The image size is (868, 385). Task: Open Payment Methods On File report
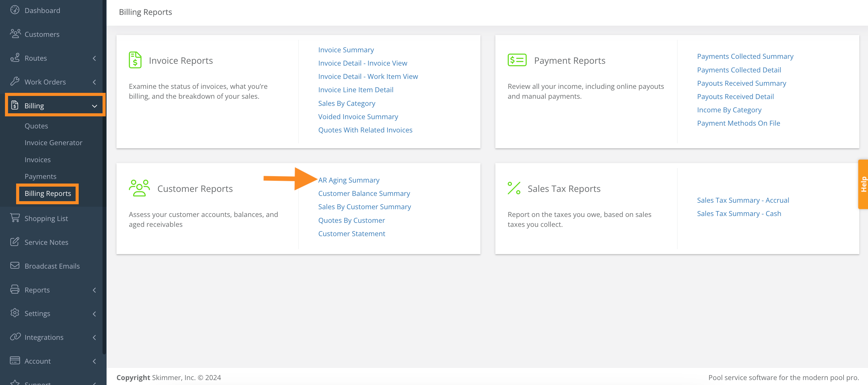pos(739,123)
